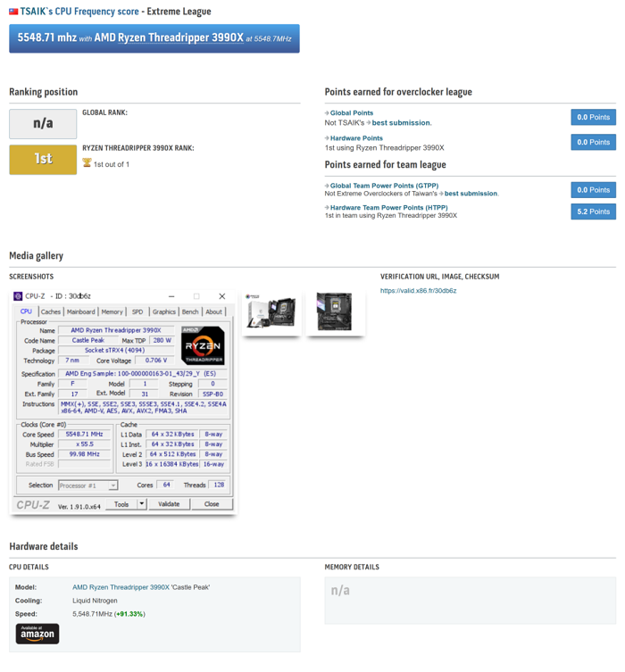Click the Ryzen Threadripper logo in CPU-Z
625x672 pixels.
click(x=203, y=346)
